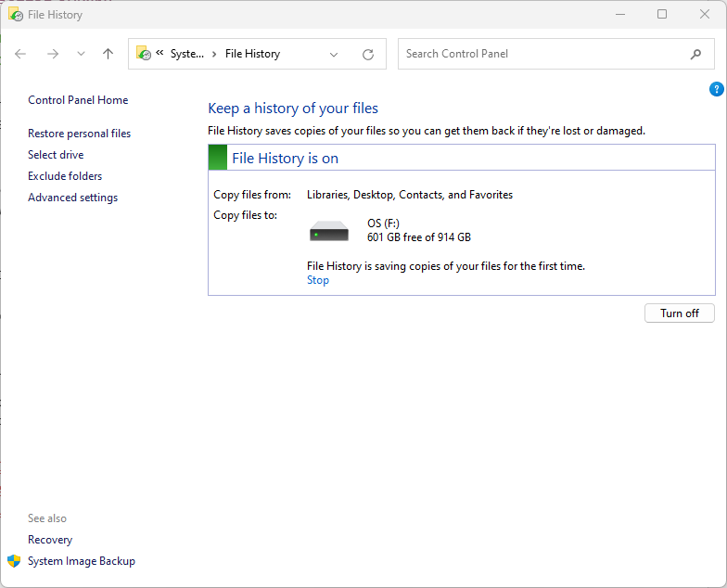Launch System Image Backup
727x588 pixels.
[x=82, y=561]
